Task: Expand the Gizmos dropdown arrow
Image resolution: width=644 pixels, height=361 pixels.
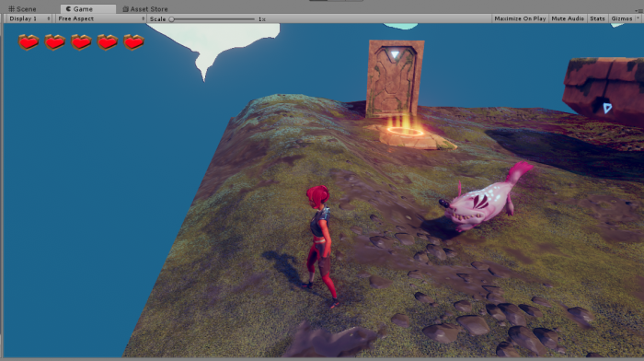Action: [638, 18]
